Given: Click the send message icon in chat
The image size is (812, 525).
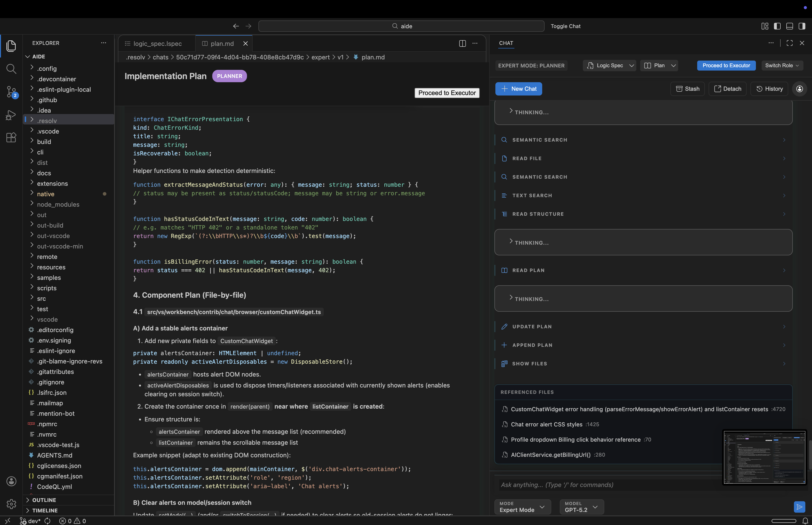Looking at the screenshot, I should click(799, 507).
